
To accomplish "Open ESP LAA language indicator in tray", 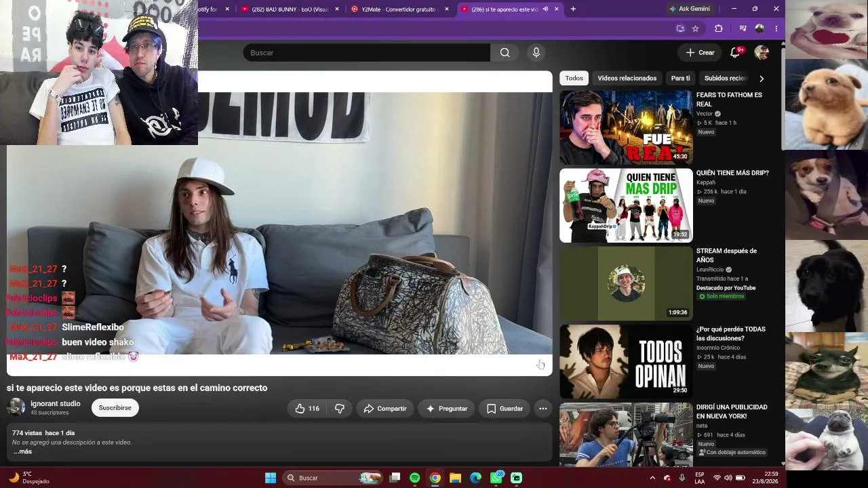I will point(699,478).
